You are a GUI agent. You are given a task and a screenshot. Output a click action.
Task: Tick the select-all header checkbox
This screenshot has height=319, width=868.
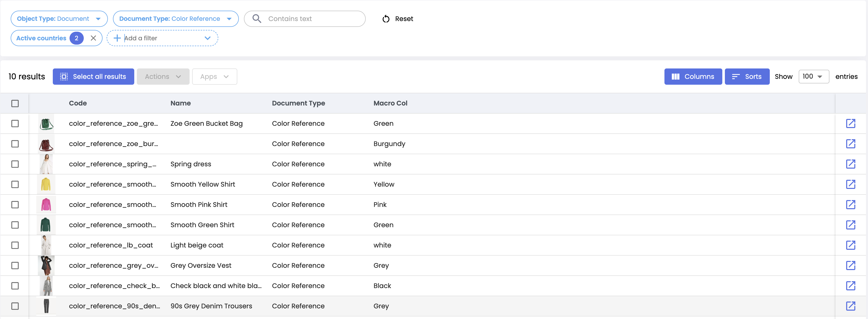15,103
